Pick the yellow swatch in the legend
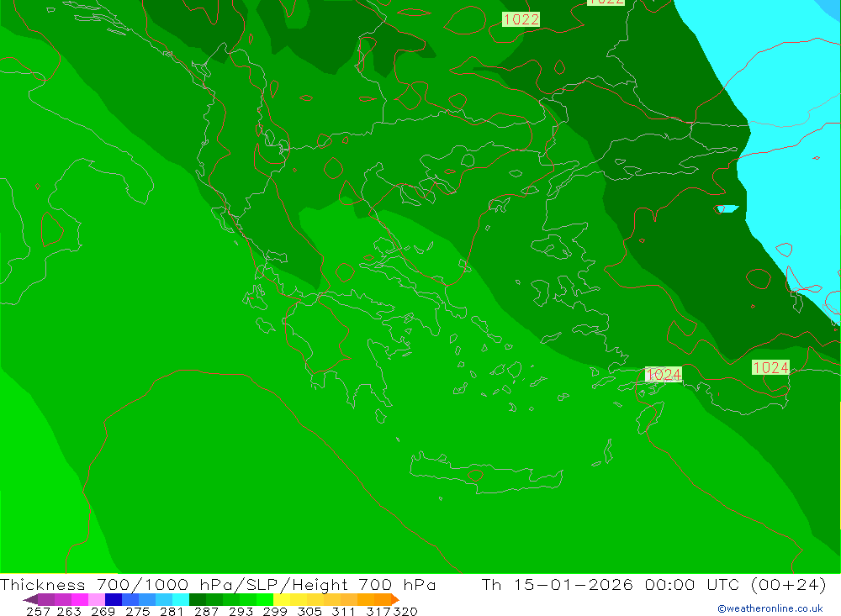Screen dimensions: 841x616 [x=282, y=599]
